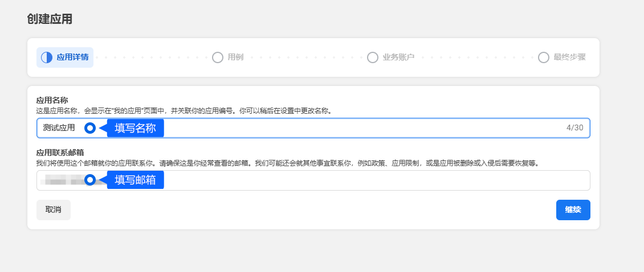Open the 最终步骤 step label
The width and height of the screenshot is (644, 272).
(x=569, y=57)
